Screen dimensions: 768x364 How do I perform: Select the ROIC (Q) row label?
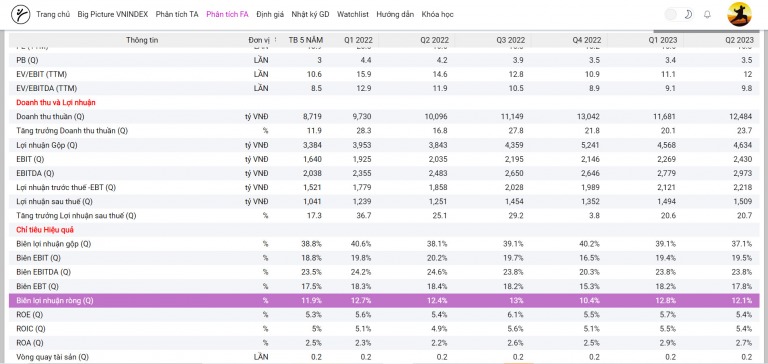click(x=30, y=329)
